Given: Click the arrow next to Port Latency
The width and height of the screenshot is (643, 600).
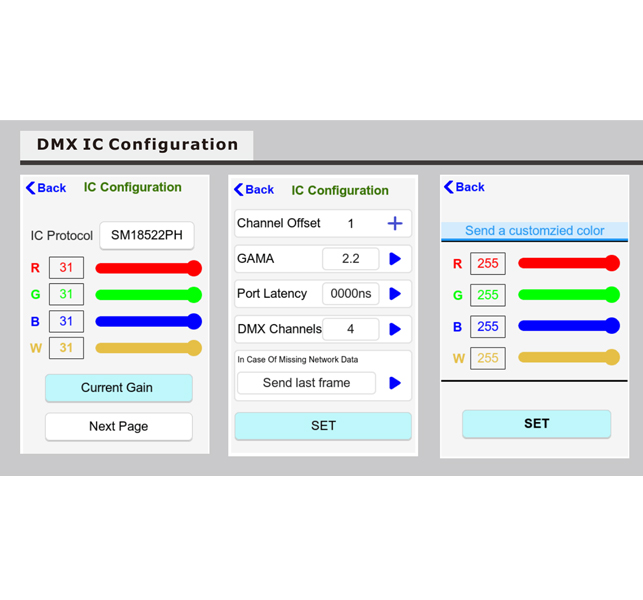Looking at the screenshot, I should pyautogui.click(x=395, y=294).
